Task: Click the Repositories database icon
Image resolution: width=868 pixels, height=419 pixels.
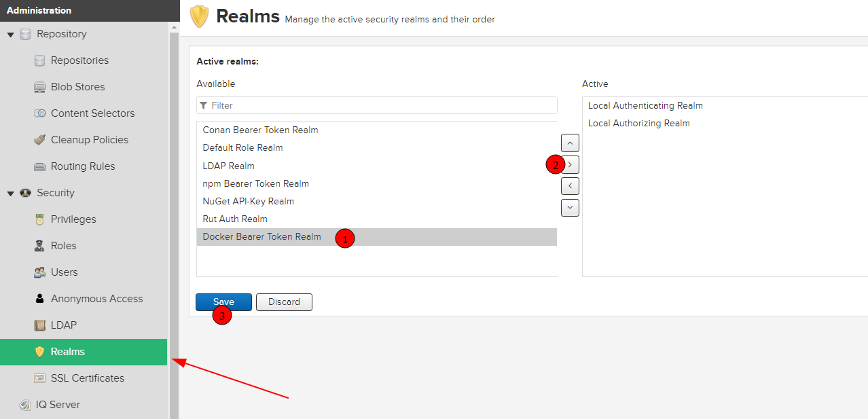Action: coord(39,60)
